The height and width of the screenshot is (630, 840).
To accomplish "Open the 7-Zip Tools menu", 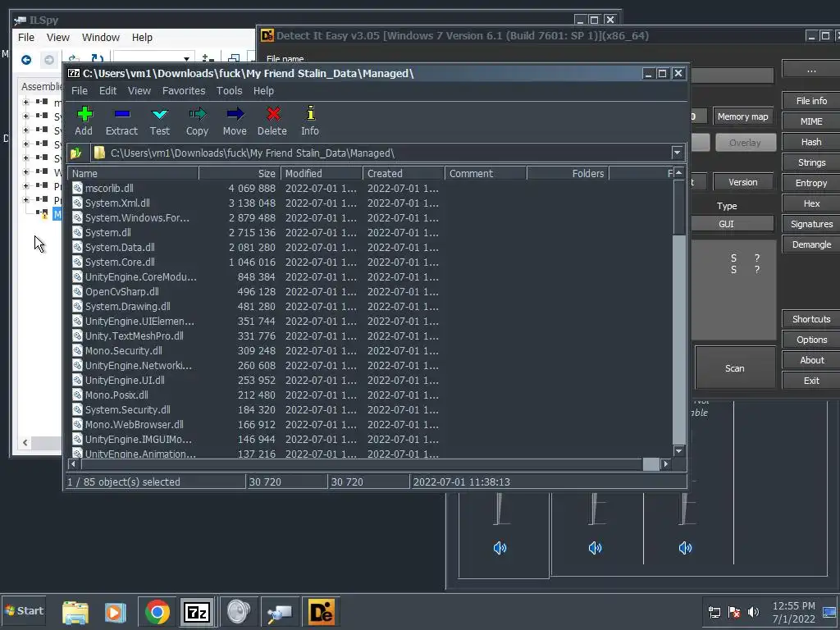I will 230,90.
